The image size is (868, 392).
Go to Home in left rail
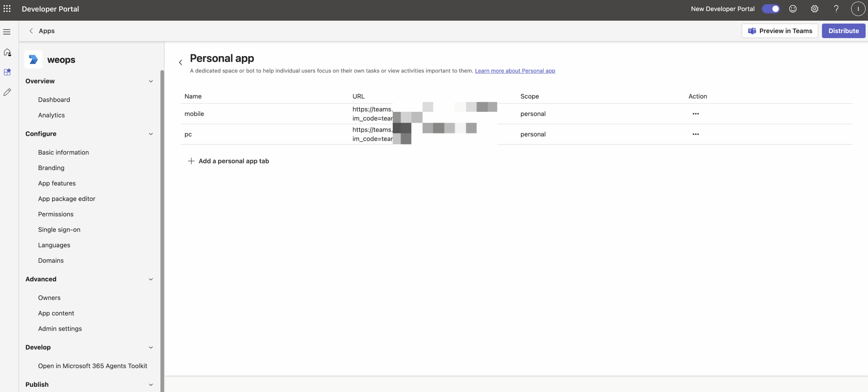click(x=7, y=52)
